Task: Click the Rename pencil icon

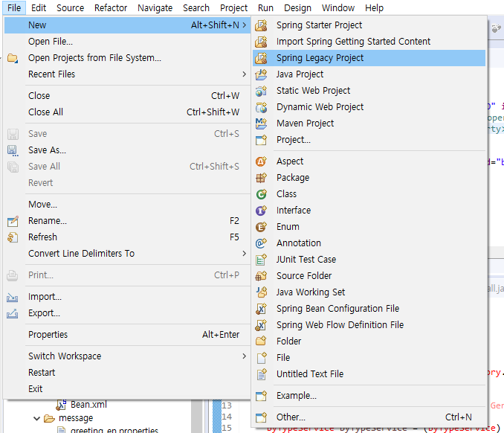Action: coord(13,221)
